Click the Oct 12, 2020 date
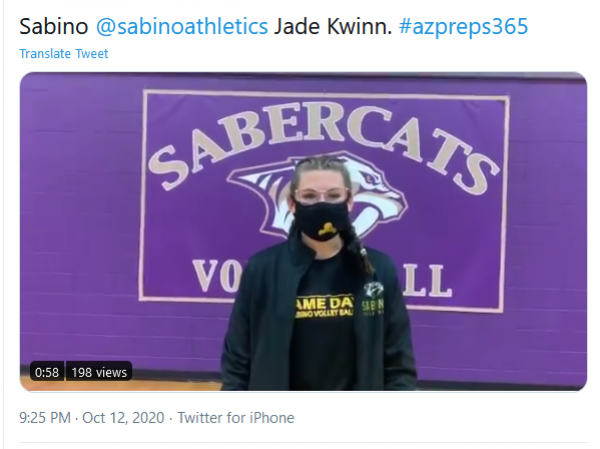The width and height of the screenshot is (600, 449). [x=123, y=418]
